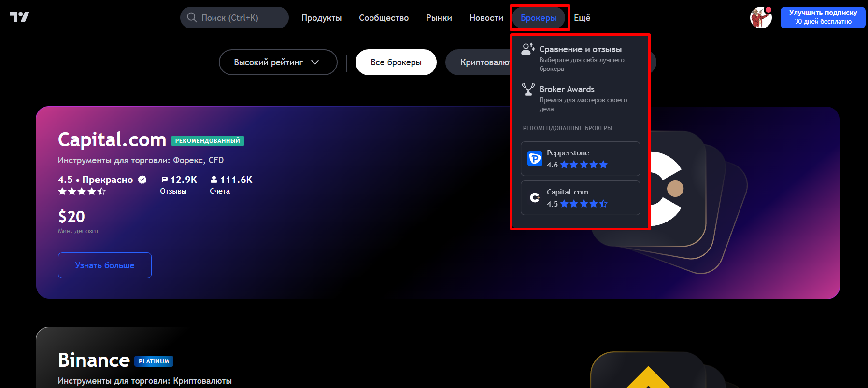This screenshot has width=868, height=388.
Task: Expand the Высокий рейтинг sort dropdown
Action: tap(278, 62)
